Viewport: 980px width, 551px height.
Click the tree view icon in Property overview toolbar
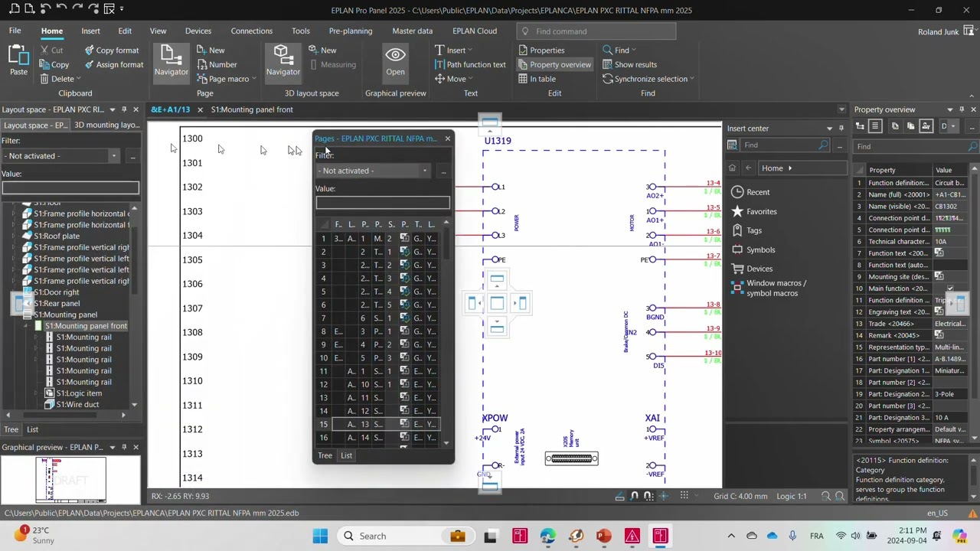(860, 126)
